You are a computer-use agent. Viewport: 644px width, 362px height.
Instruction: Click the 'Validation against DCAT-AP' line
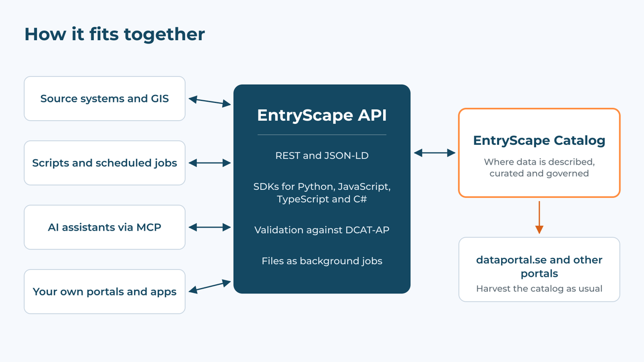pos(322,230)
